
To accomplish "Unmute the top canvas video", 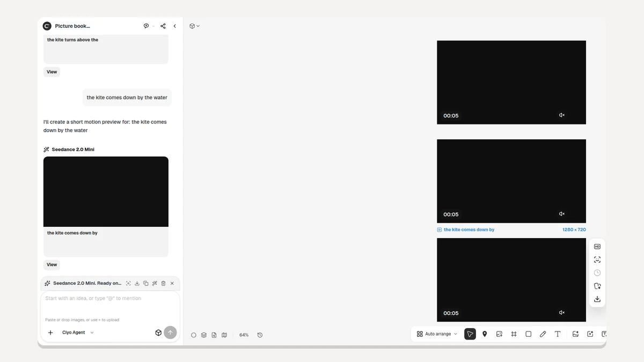I will pyautogui.click(x=562, y=115).
